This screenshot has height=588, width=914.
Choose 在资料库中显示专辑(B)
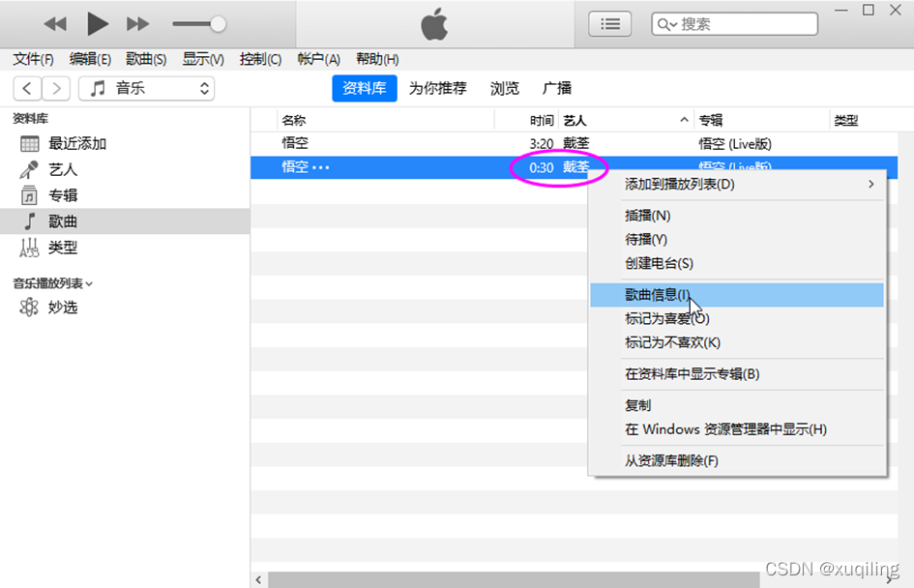[x=737, y=374]
